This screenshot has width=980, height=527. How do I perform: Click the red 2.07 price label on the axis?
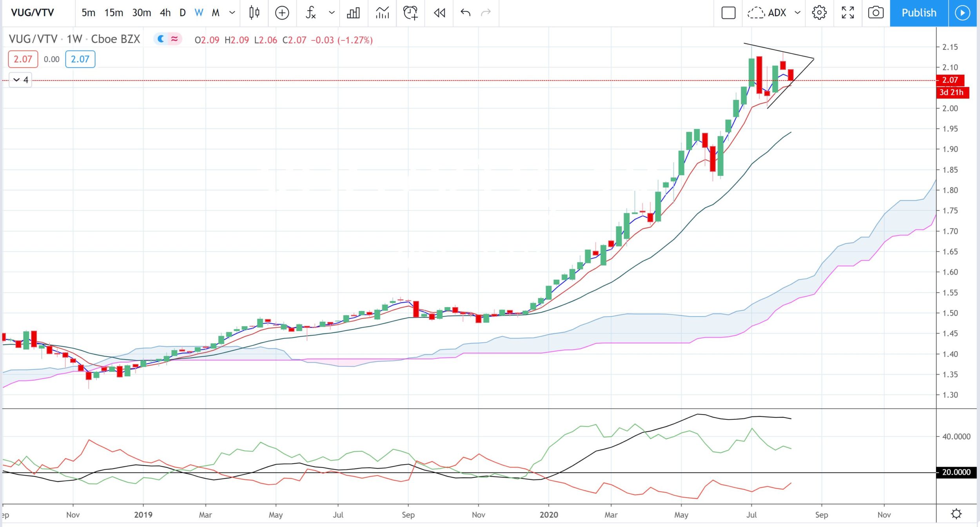[x=950, y=80]
